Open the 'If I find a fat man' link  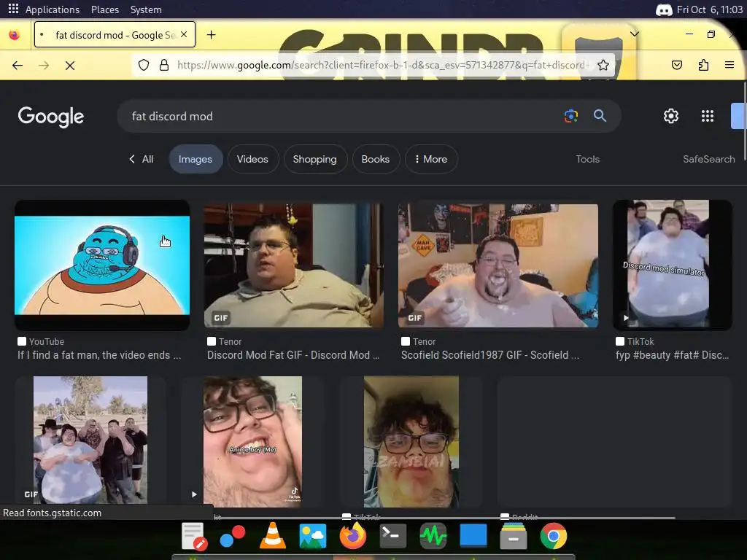coord(99,355)
